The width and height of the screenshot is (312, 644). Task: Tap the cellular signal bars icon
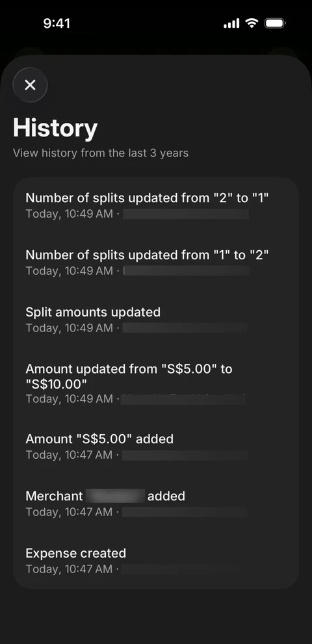click(x=231, y=24)
